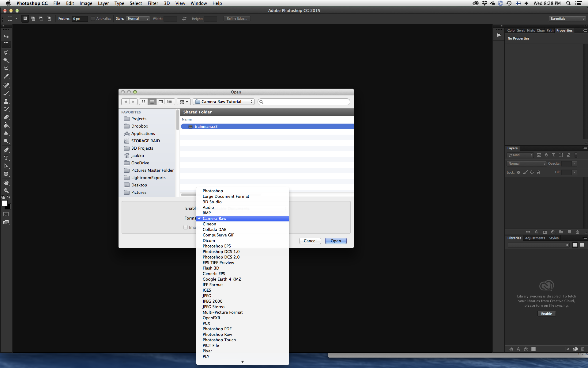Select the Horizontal Type tool
This screenshot has width=588, height=368.
pos(6,158)
